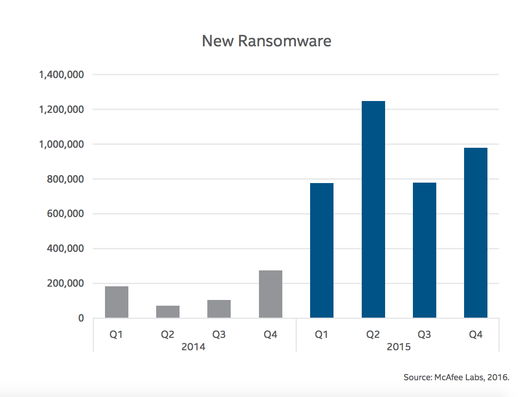Select the 600,000 axis label
The width and height of the screenshot is (532, 397).
[x=65, y=214]
